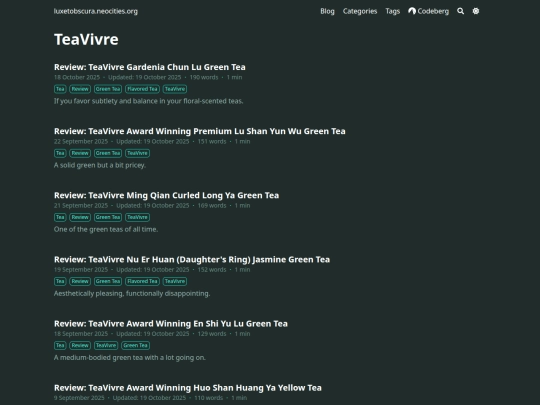Open the Codeberg link in header

coord(428,11)
